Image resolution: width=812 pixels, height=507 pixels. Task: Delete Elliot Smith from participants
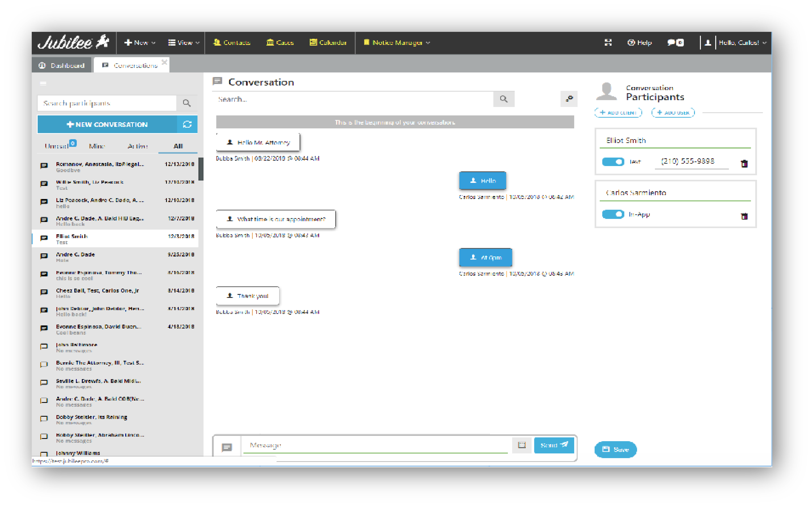pos(744,164)
